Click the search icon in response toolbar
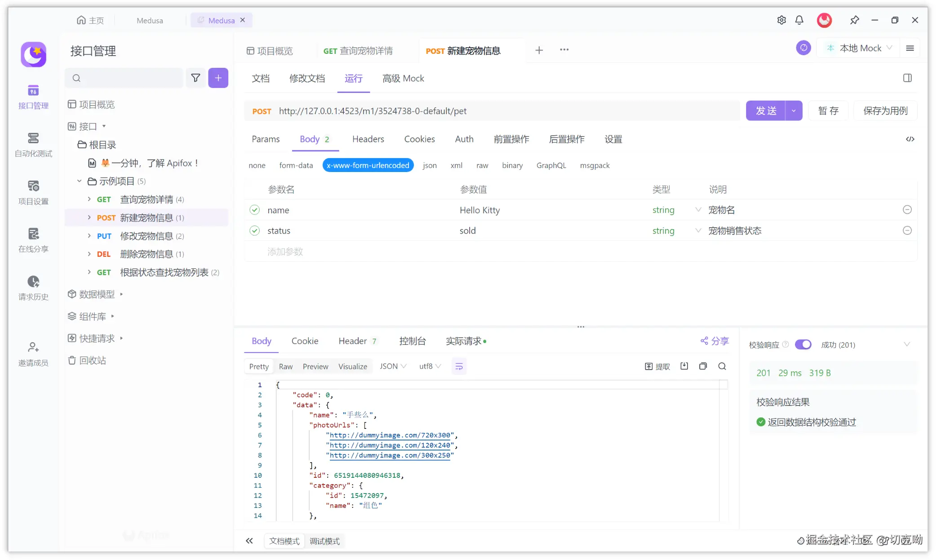 click(722, 366)
